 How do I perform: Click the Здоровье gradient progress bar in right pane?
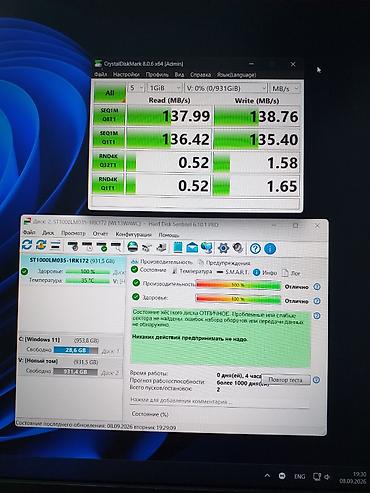tap(238, 299)
